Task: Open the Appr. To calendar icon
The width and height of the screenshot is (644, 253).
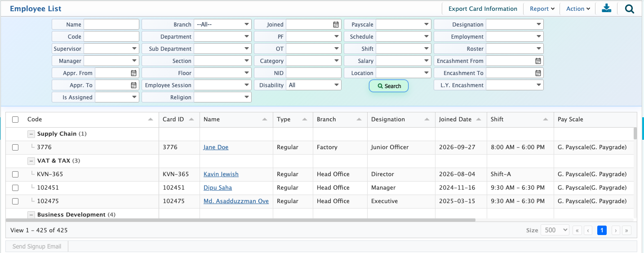Action: point(133,85)
